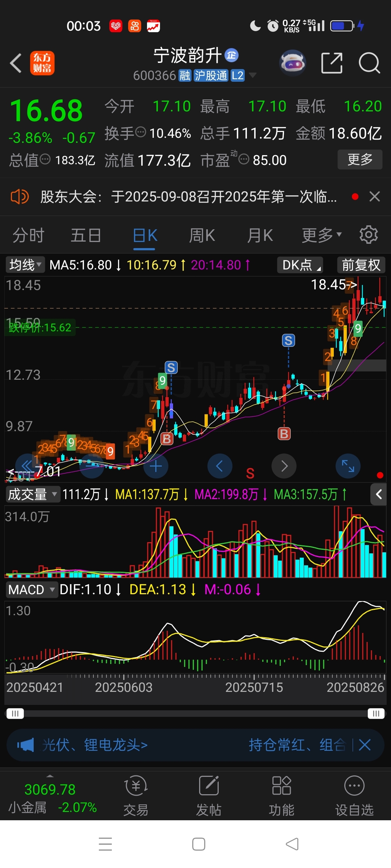Open the 发帖 post button
Screen dimensions: 391x868
pos(209,796)
